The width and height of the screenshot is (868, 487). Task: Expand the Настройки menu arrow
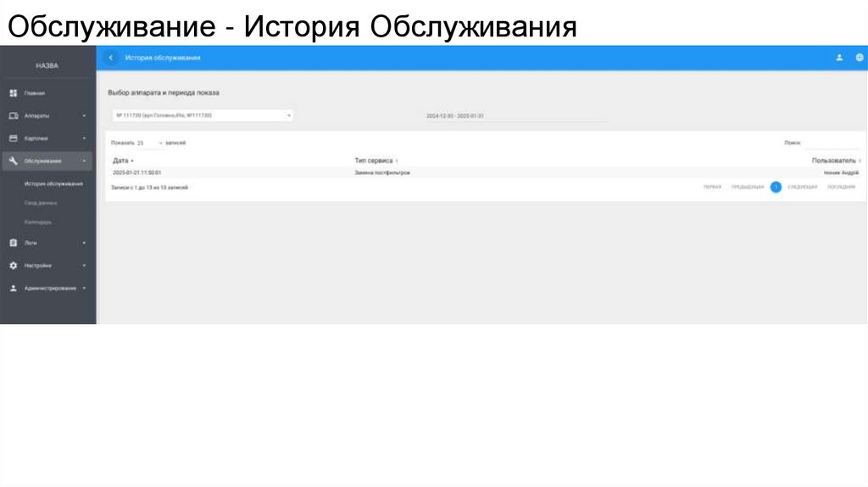click(x=84, y=266)
